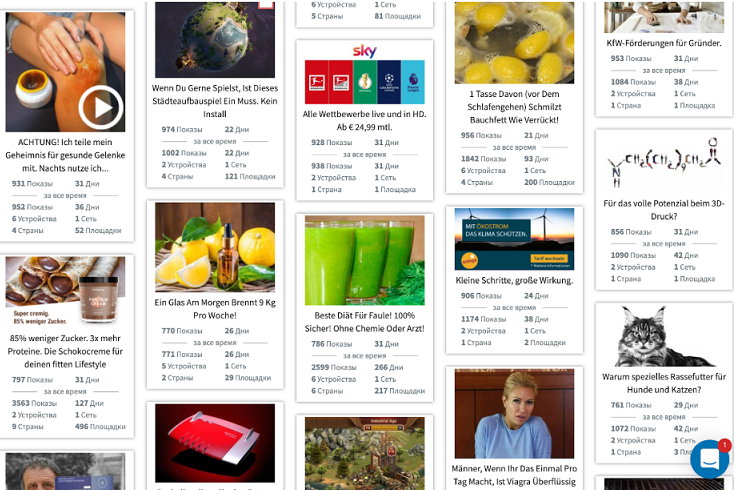Viewport: 734px width, 490px height.
Task: Open the protein cream crepes ad image
Action: pos(66,291)
